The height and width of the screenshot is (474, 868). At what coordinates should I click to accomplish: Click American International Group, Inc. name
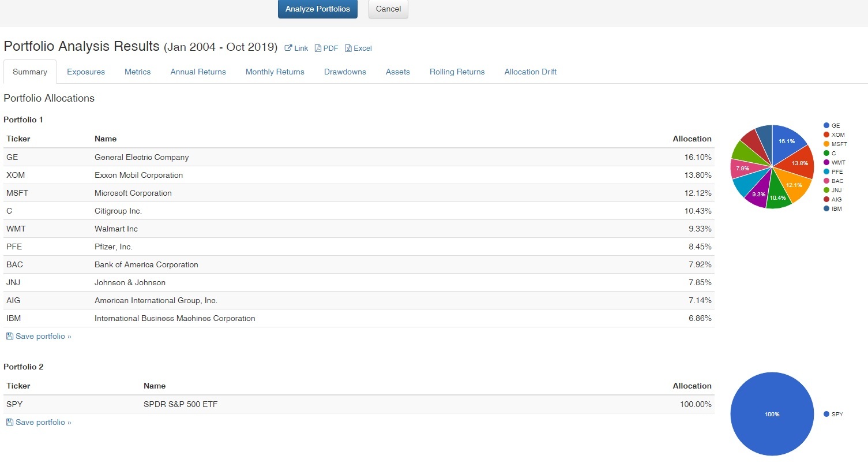(x=156, y=300)
